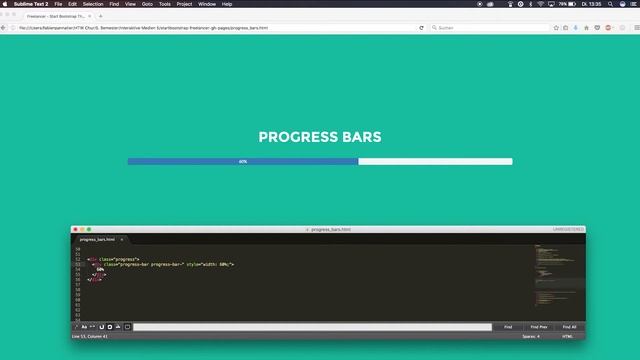Click the Wi-Fi status icon
This screenshot has height=360, width=640.
[x=540, y=4]
